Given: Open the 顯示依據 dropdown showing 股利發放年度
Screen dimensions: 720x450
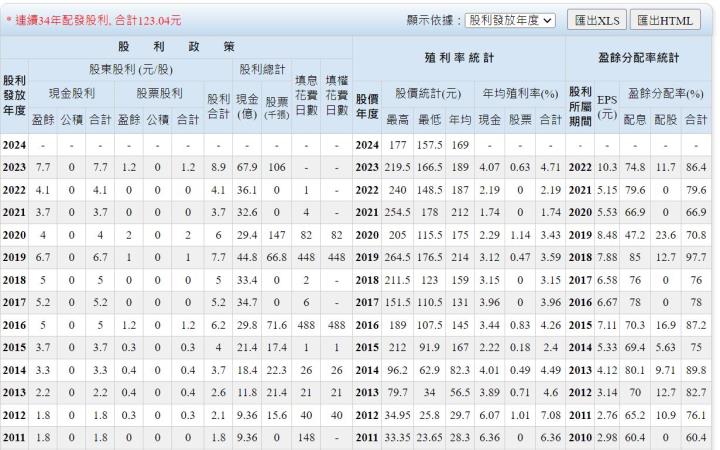Looking at the screenshot, I should pos(510,20).
